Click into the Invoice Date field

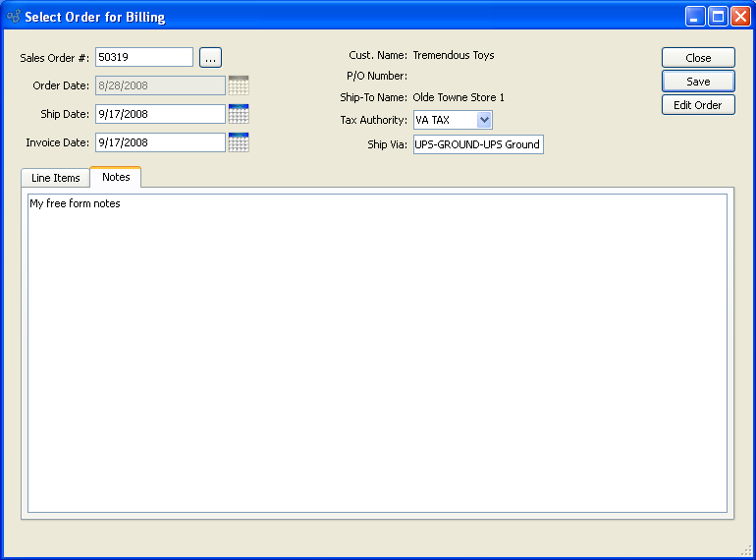pyautogui.click(x=160, y=142)
